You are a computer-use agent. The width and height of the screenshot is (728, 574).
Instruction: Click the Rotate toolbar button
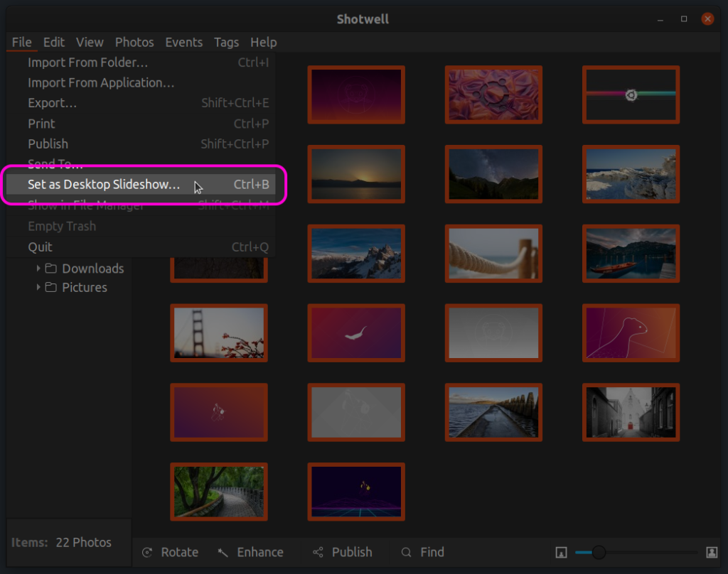click(x=171, y=552)
